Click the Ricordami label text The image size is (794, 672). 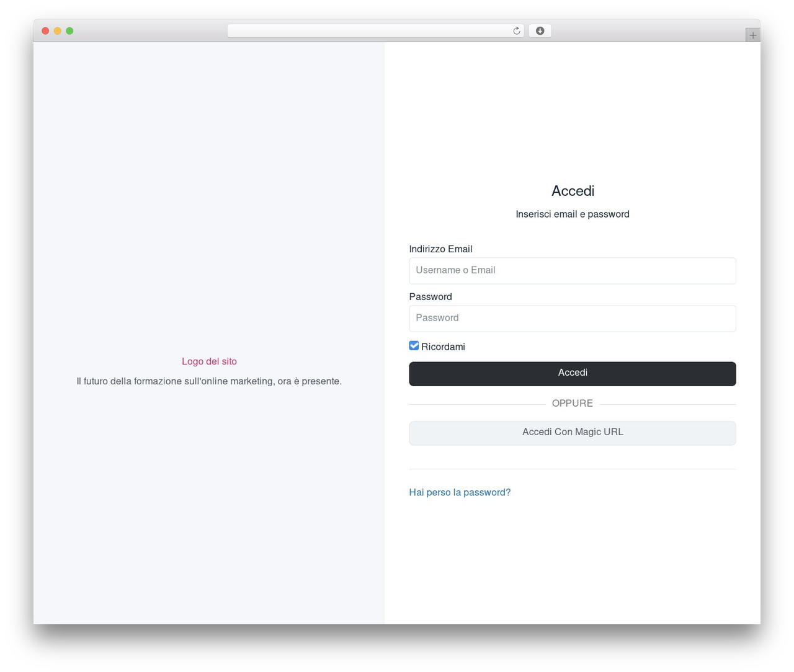point(443,347)
